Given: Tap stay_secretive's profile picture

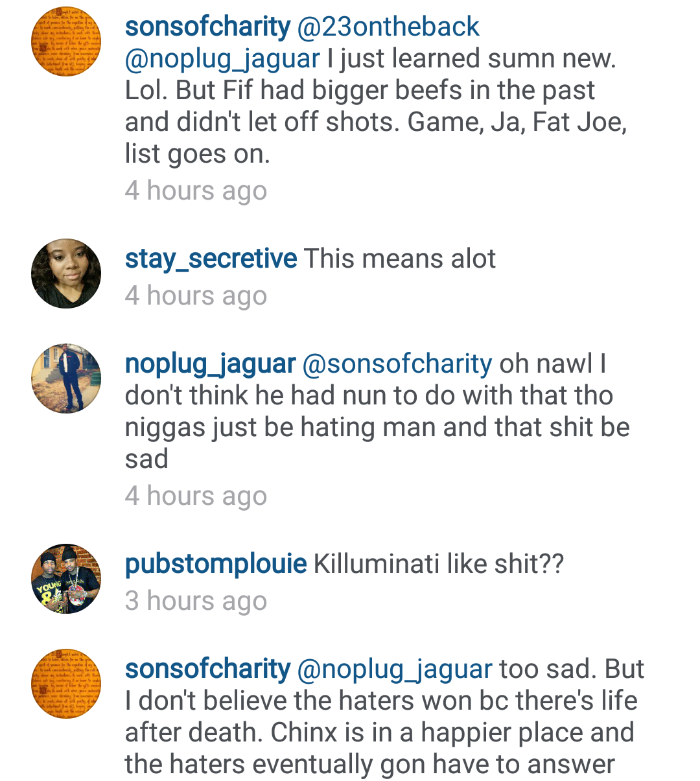Looking at the screenshot, I should [66, 274].
